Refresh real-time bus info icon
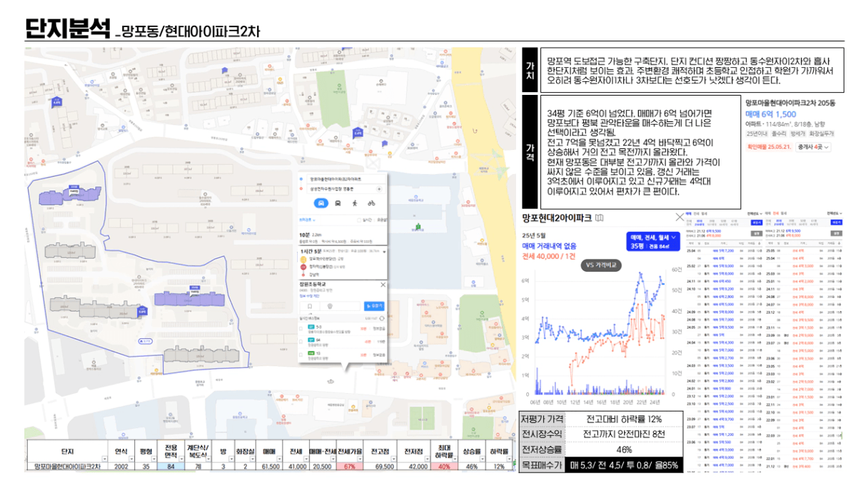Viewport: 868px width, 488px height. [x=382, y=318]
